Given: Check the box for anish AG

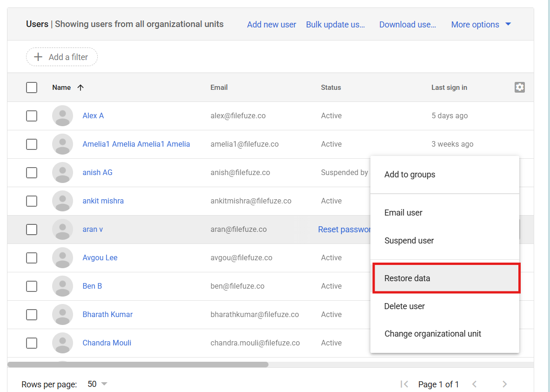Looking at the screenshot, I should click(32, 172).
